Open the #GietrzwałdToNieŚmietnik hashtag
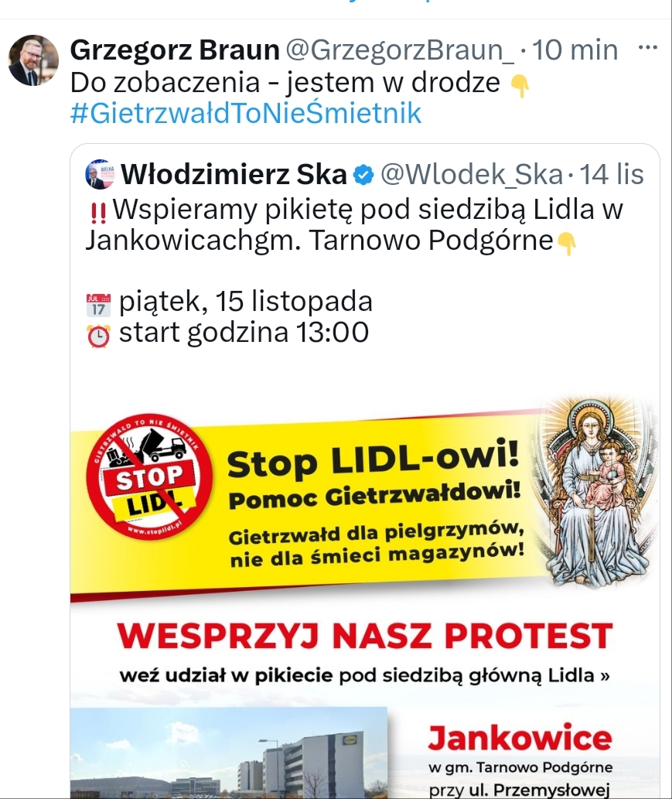This screenshot has width=672, height=799. [246, 114]
